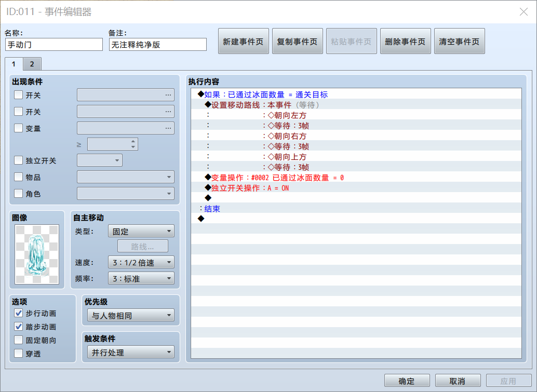Viewport: 537px width, 392px height.
Task: Enable the 角色 condition checkbox
Action: coord(19,194)
